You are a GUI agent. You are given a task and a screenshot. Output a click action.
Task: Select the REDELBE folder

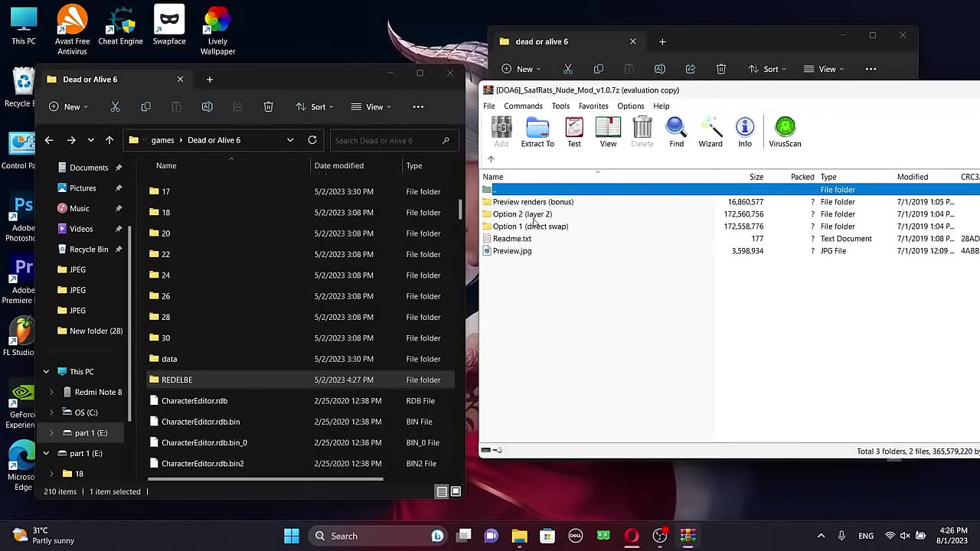tap(177, 380)
